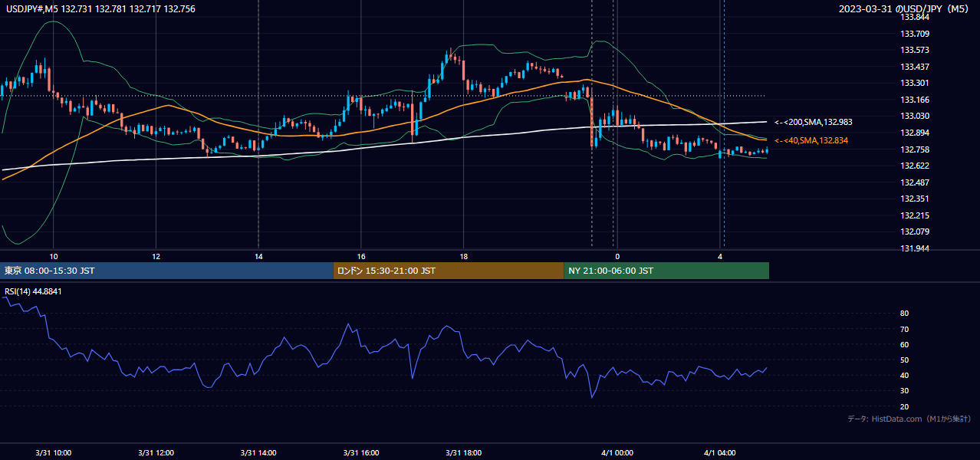The width and height of the screenshot is (980, 460).
Task: Click the HistData.com data source credit
Action: [x=909, y=419]
